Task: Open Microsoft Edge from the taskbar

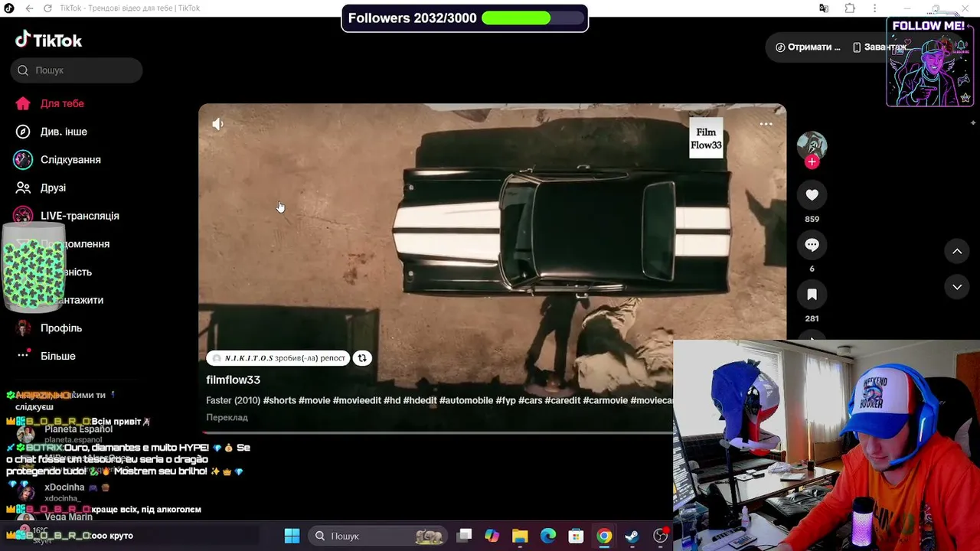Action: pyautogui.click(x=548, y=536)
